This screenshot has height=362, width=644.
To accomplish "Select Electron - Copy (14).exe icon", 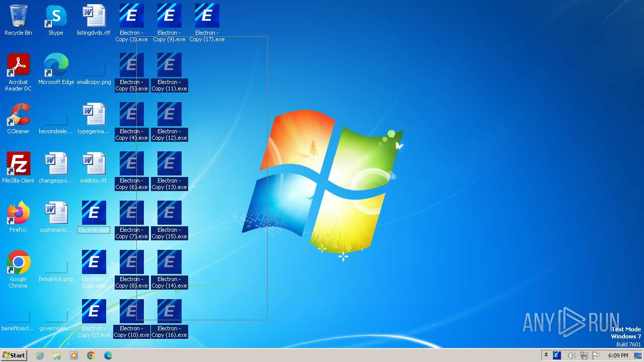I will coord(169,269).
